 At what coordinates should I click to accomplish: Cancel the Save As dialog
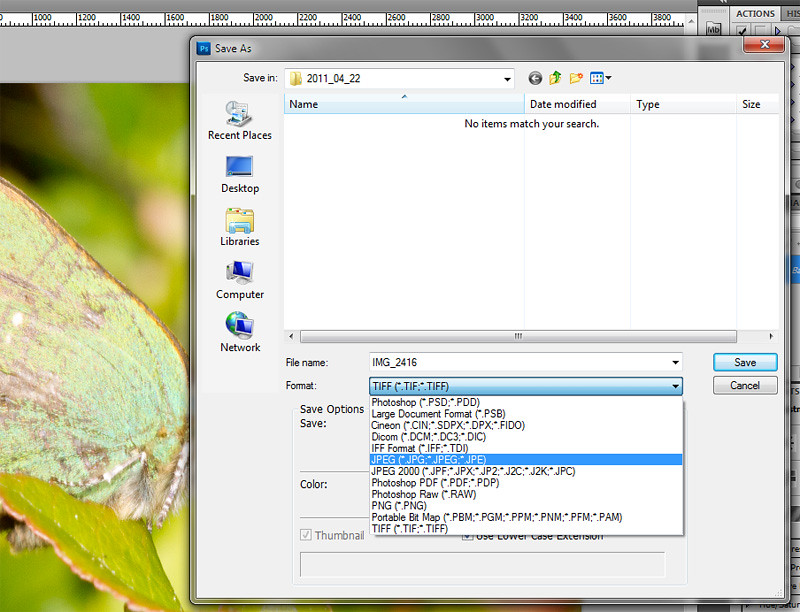pyautogui.click(x=745, y=385)
